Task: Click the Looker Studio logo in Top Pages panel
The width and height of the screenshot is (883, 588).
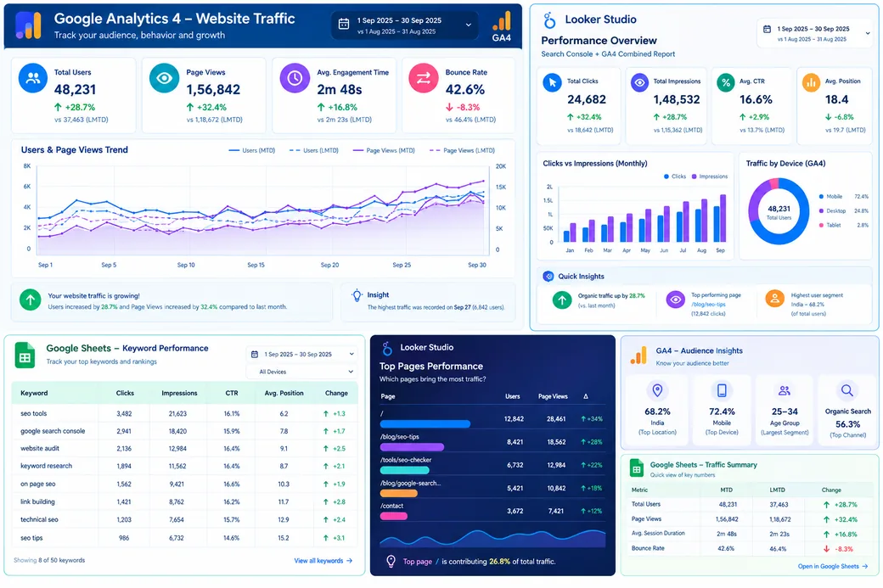Action: (x=387, y=349)
